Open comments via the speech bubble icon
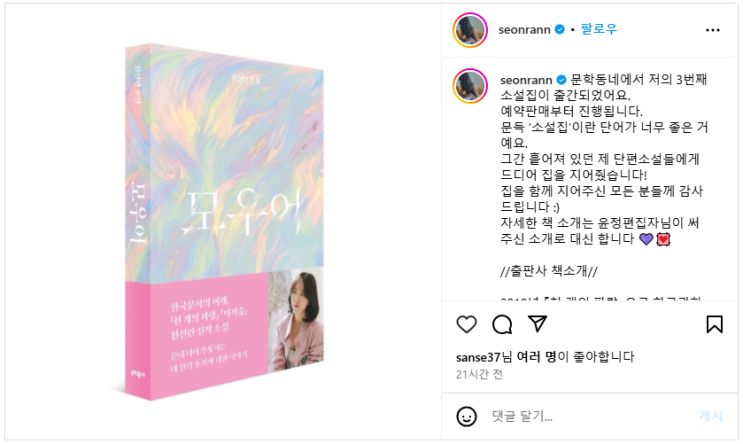743x444 pixels. 502,325
